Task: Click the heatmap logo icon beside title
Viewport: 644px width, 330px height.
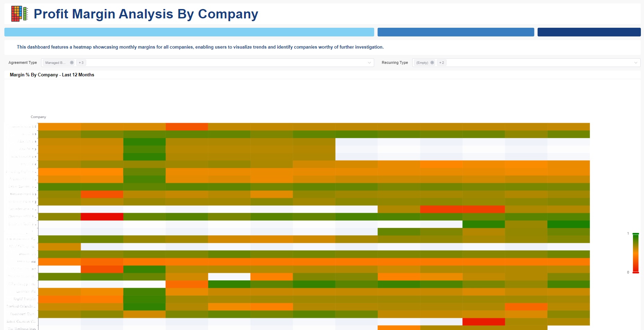Action: coord(19,14)
